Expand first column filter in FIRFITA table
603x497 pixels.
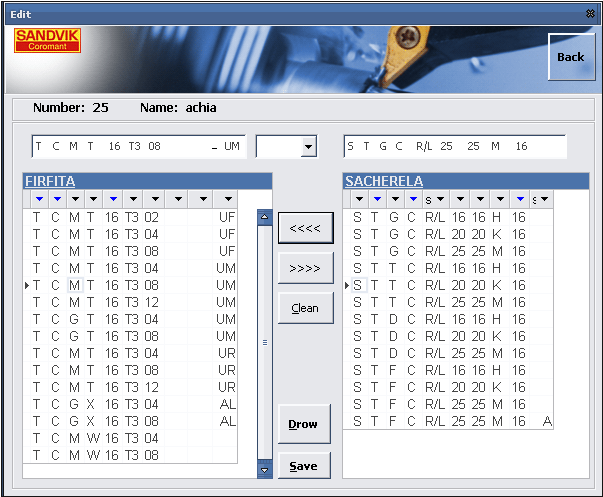36,200
